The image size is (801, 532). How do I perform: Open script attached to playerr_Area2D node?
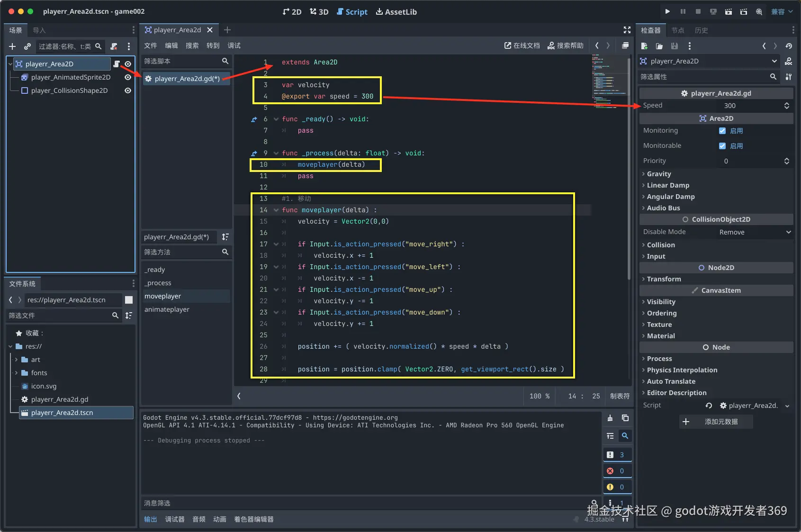[117, 64]
